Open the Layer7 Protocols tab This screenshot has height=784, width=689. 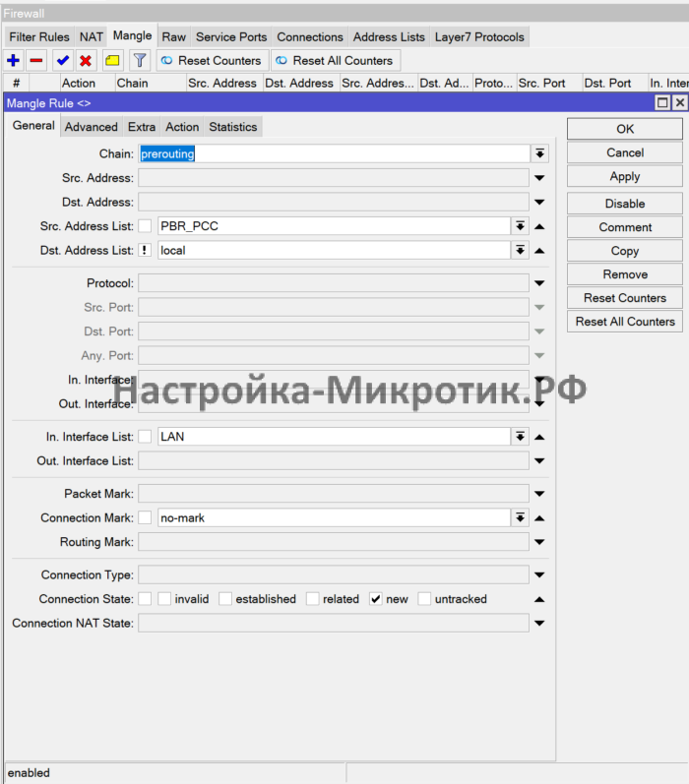pos(479,37)
